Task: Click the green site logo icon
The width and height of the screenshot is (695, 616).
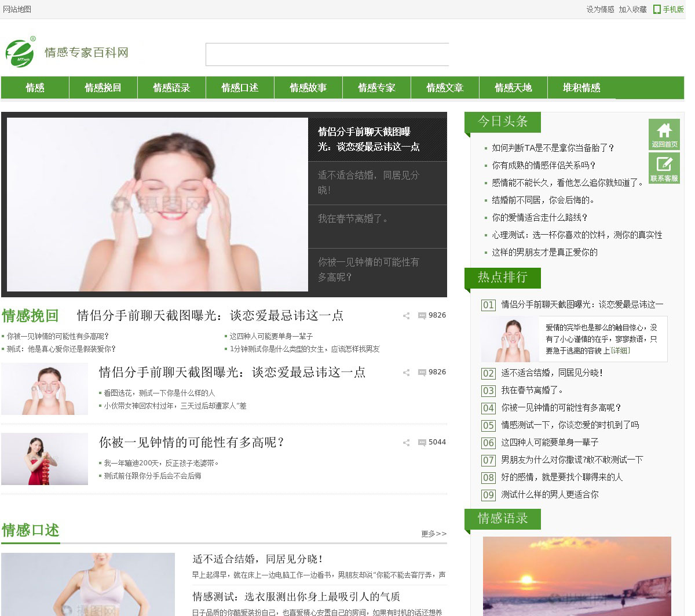Action: 20,52
